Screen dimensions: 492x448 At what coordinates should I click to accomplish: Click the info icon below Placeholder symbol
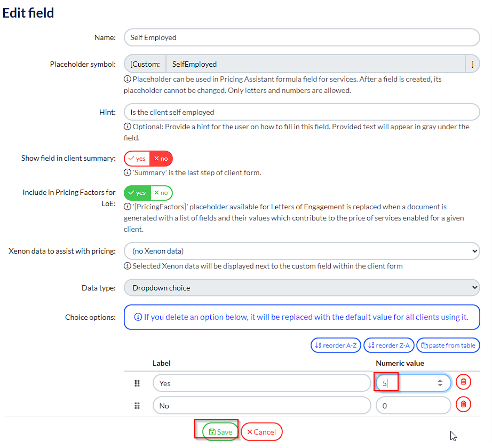coord(128,79)
